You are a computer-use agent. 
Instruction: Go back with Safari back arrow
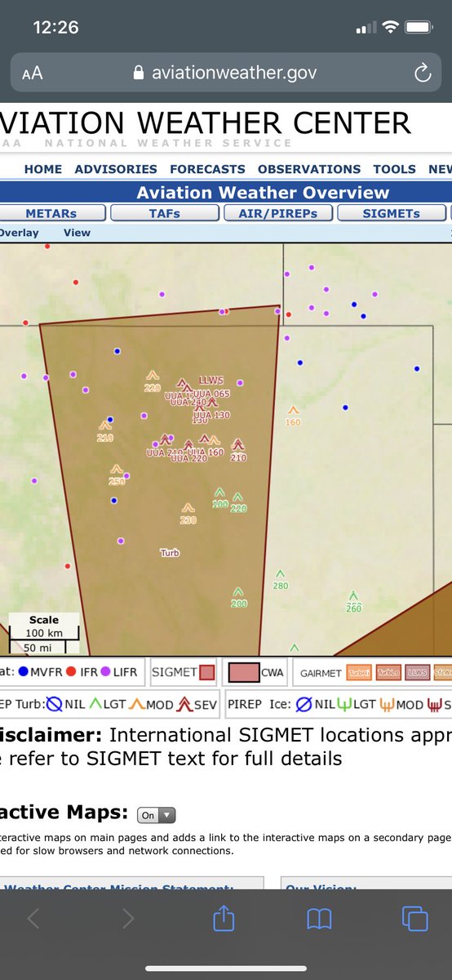pos(33,920)
